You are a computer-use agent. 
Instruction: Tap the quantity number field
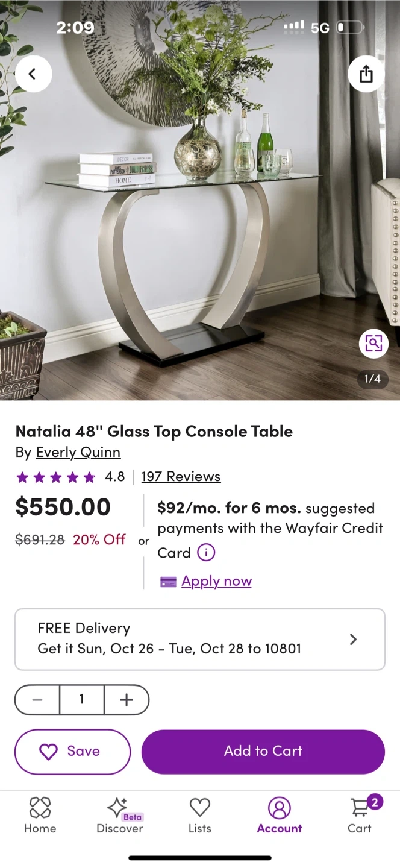(81, 700)
